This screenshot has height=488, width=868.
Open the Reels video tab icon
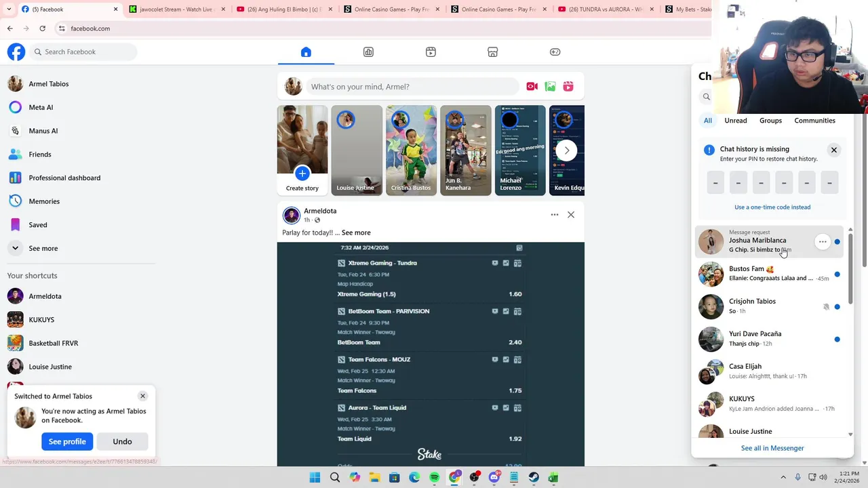(431, 52)
